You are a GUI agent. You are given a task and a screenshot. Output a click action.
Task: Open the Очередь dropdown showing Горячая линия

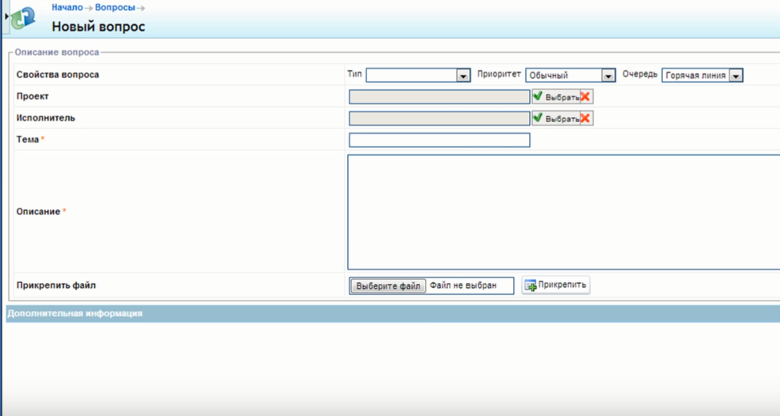(x=702, y=75)
